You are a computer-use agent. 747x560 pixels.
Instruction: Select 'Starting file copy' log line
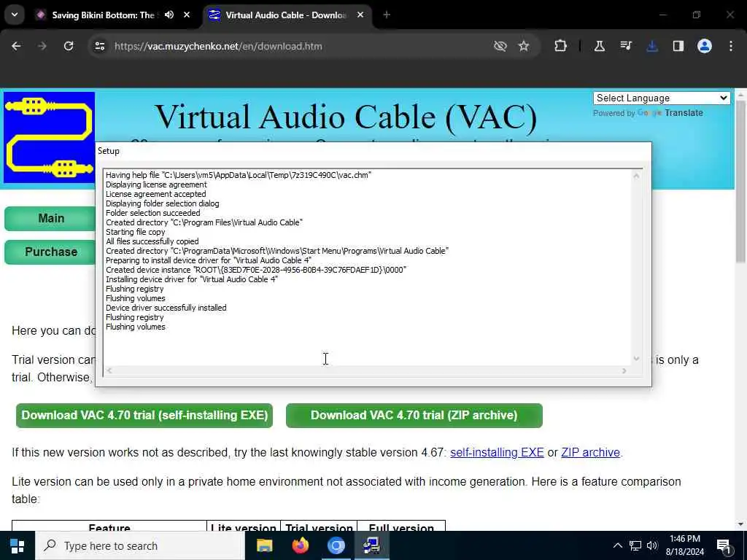(x=135, y=232)
